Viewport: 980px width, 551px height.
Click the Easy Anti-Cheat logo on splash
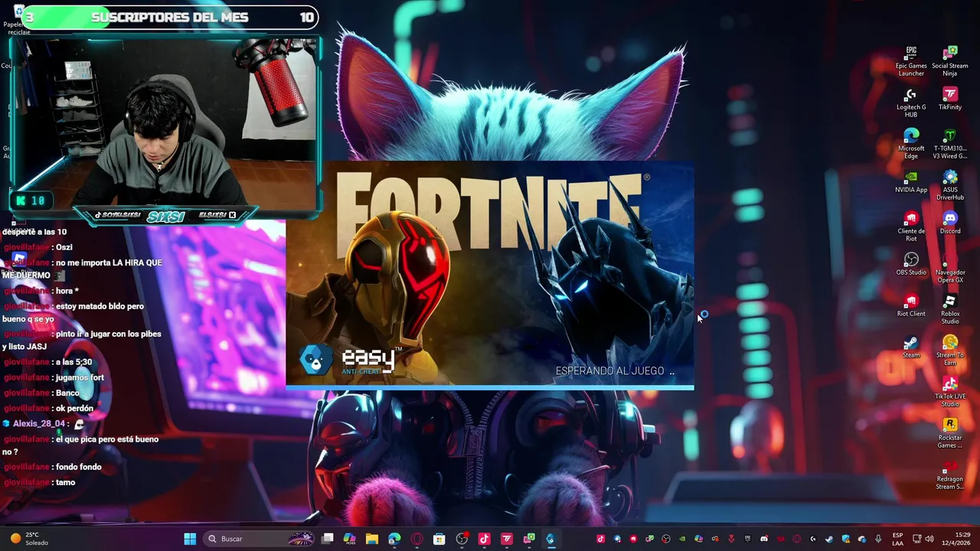tap(350, 360)
